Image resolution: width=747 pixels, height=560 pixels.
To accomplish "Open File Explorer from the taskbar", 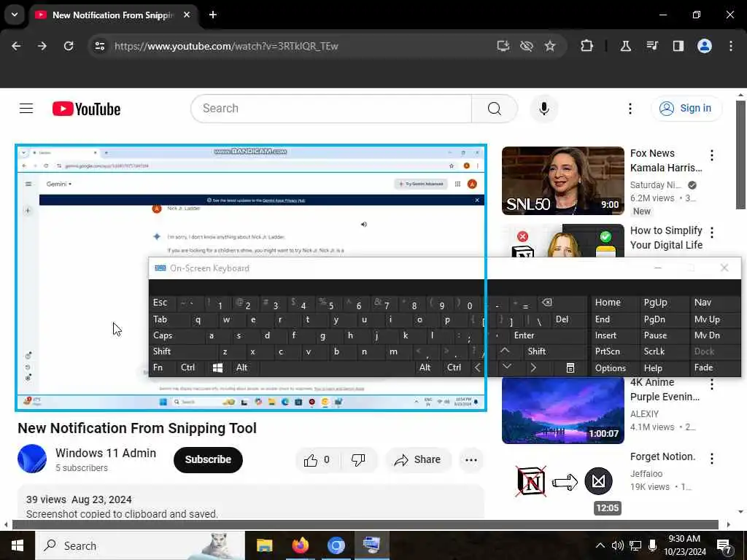I will tap(264, 545).
